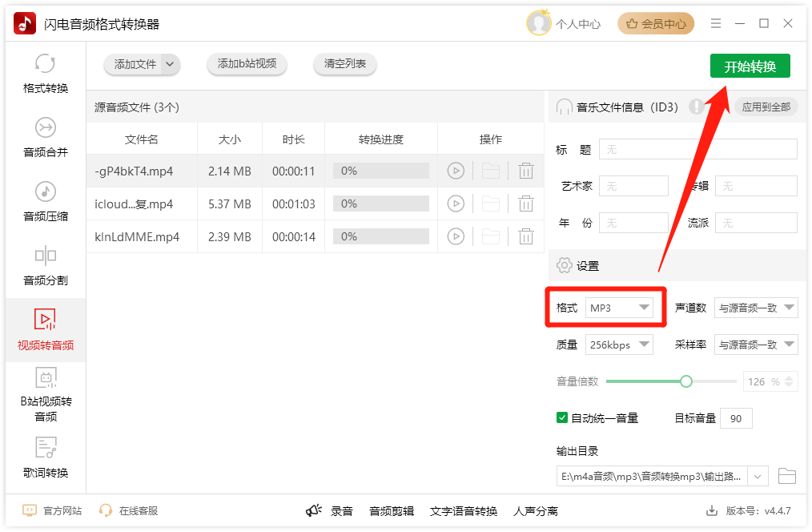Toggle 自动统一音量 checkbox
Screen dimensions: 812x532
pyautogui.click(x=562, y=417)
